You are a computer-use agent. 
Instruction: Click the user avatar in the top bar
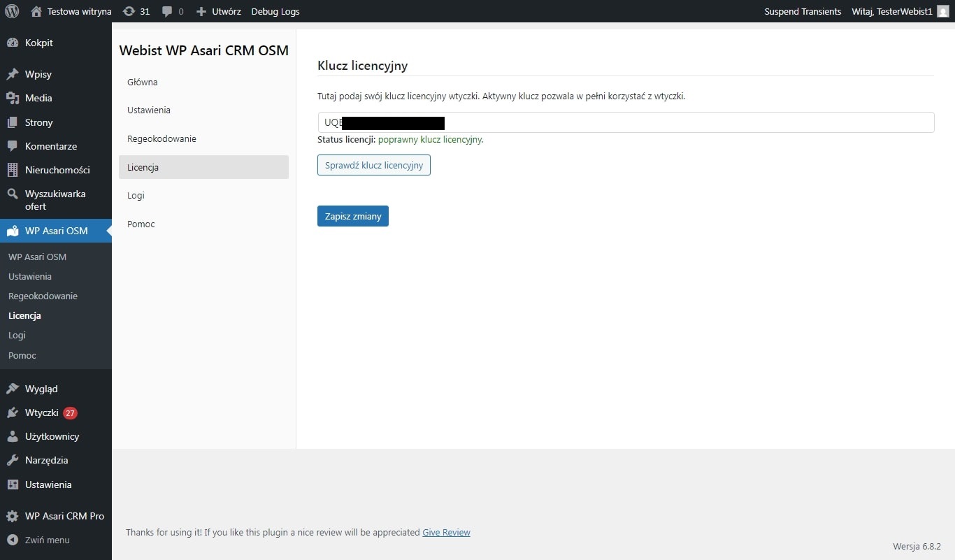click(x=942, y=11)
